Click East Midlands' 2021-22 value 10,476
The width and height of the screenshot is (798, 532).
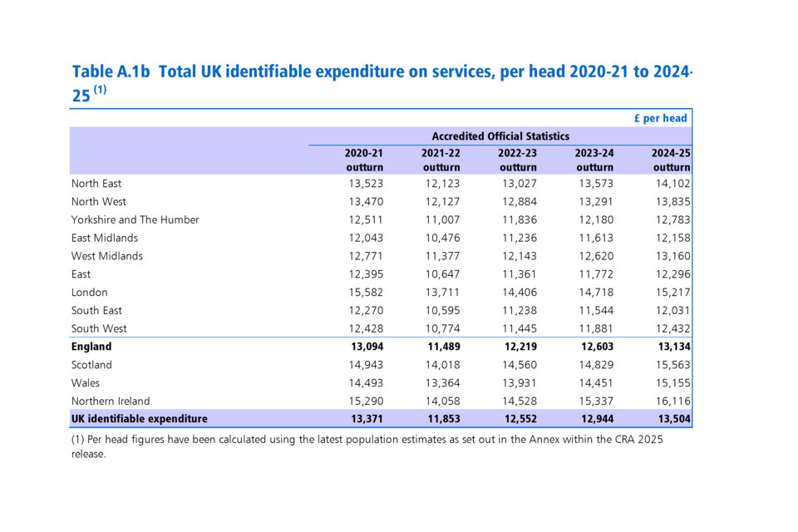(441, 239)
